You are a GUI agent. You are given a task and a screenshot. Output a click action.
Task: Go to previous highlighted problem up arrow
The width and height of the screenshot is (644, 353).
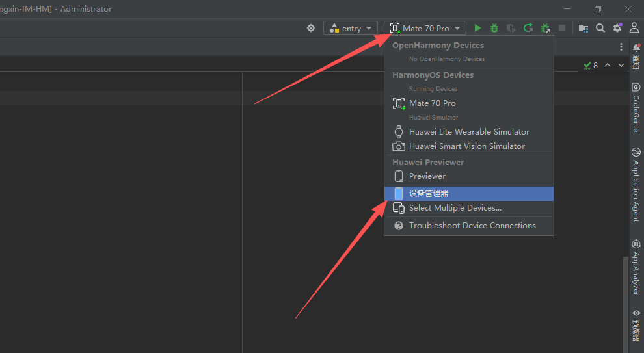(x=608, y=65)
